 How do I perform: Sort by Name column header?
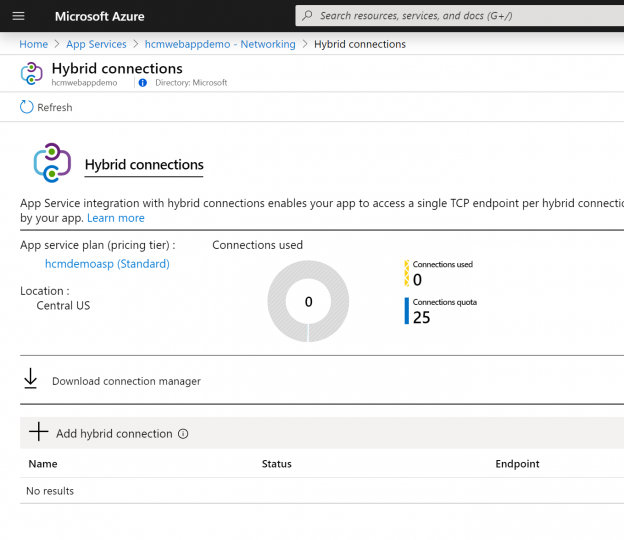tap(43, 464)
